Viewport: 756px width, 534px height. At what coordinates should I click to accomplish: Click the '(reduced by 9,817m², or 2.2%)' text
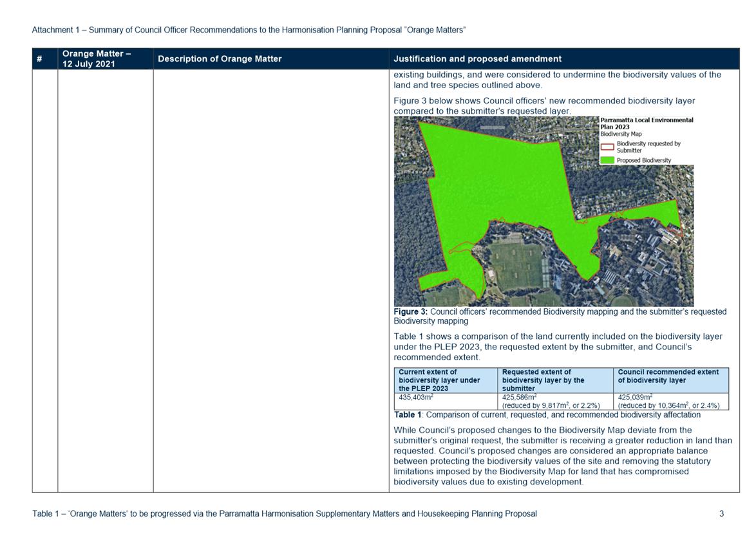point(551,405)
